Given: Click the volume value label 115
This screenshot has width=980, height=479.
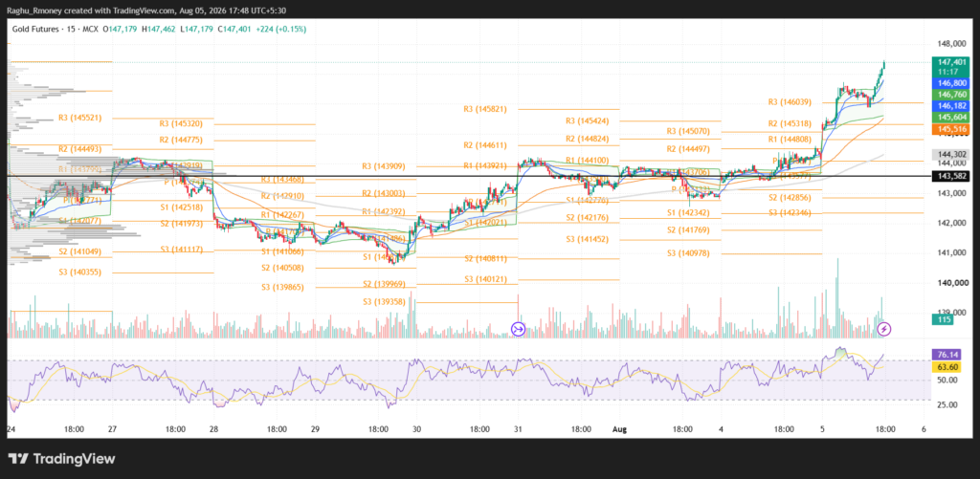Looking at the screenshot, I should tap(945, 319).
